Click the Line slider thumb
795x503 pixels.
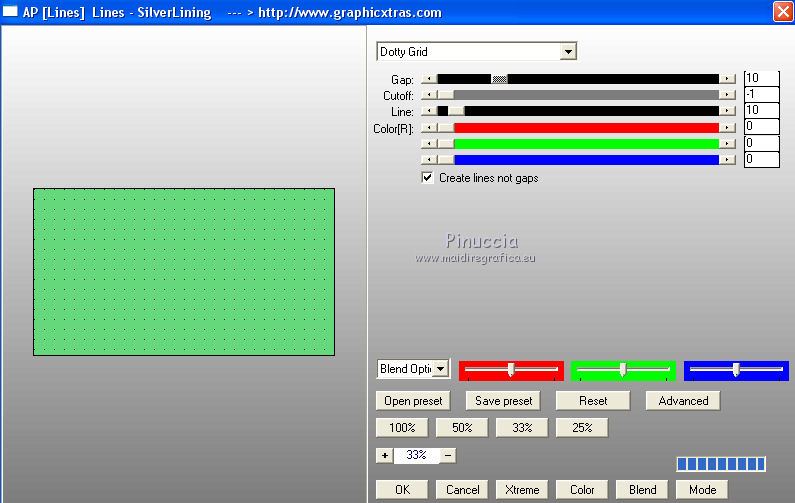point(456,111)
